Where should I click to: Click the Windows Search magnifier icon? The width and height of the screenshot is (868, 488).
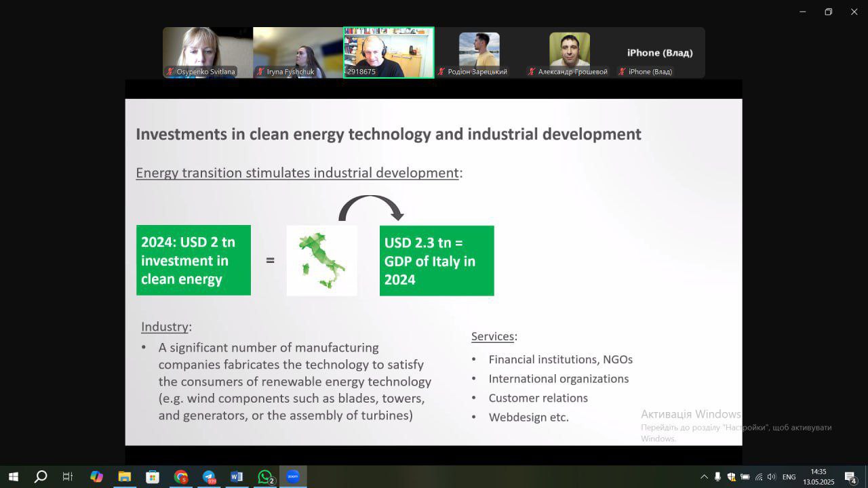click(x=41, y=476)
